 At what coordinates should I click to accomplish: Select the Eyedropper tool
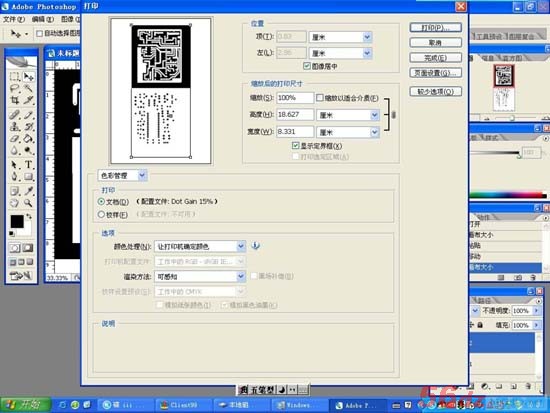tap(28, 191)
